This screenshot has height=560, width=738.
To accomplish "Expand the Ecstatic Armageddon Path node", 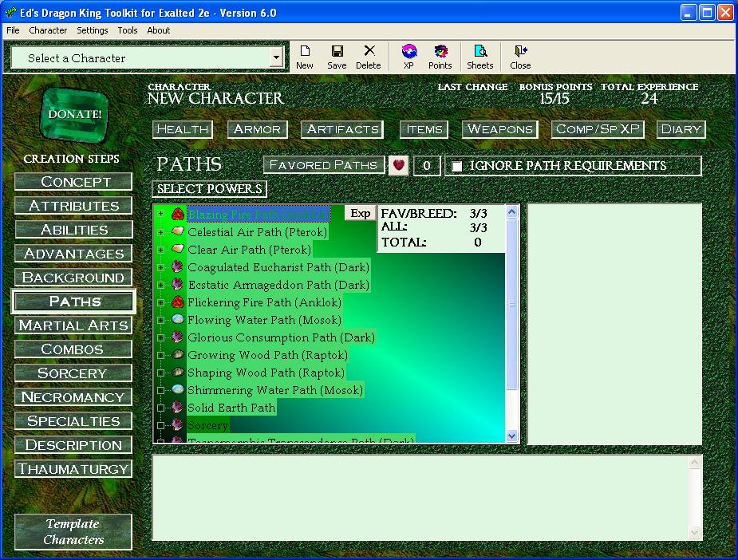I will pos(160,285).
